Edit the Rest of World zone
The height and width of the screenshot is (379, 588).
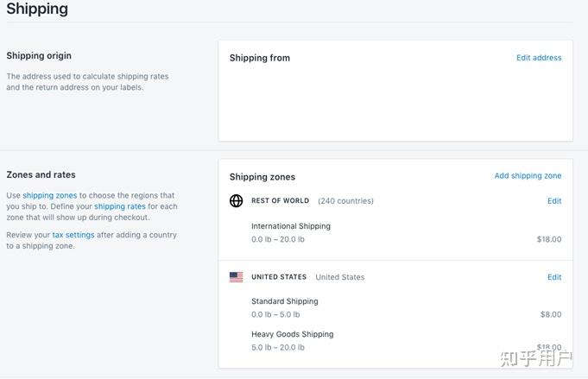click(554, 201)
